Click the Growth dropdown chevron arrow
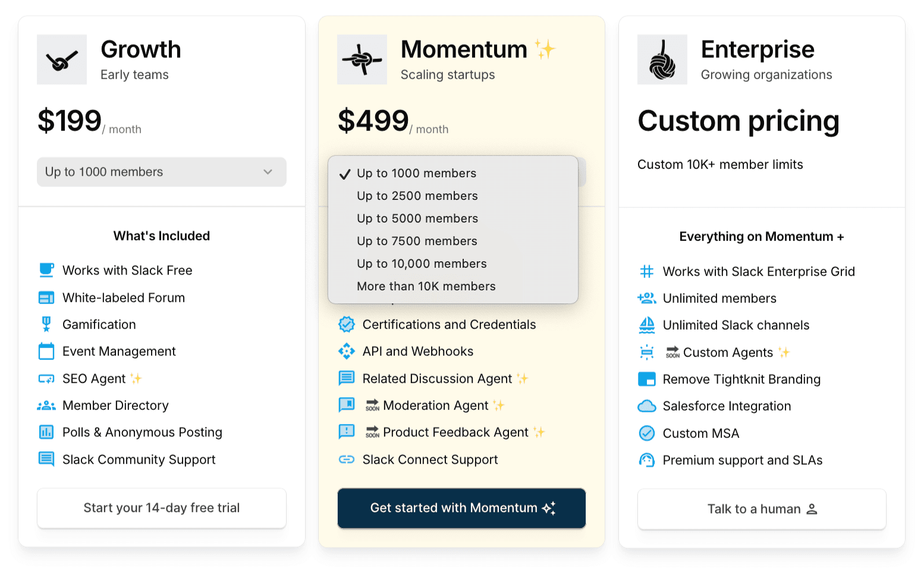The width and height of the screenshot is (924, 570). (x=268, y=172)
